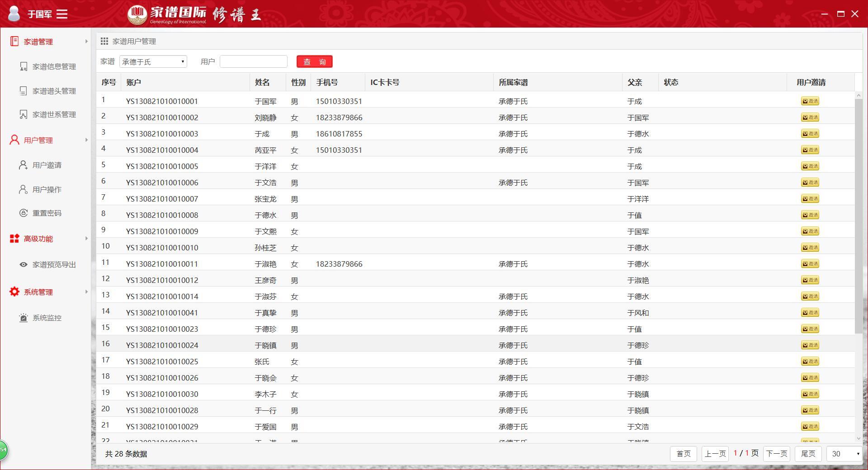Open the 家谱 dropdown showing 承德于氏
Screen dimensions: 868x470
(153, 61)
